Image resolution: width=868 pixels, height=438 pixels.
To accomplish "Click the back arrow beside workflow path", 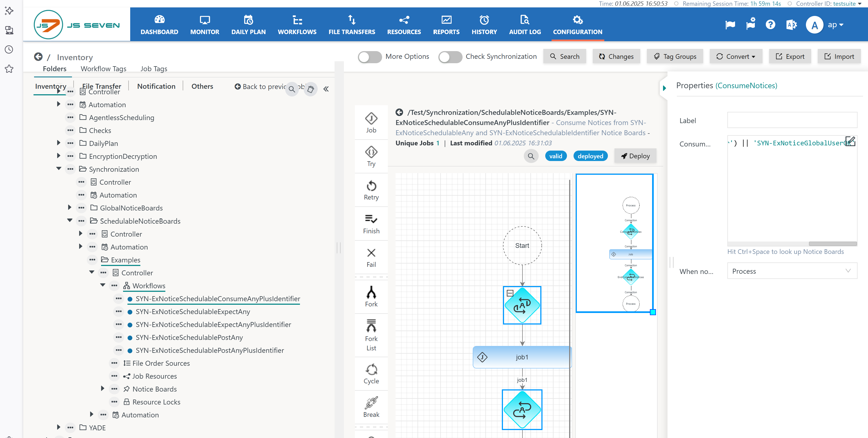I will [x=399, y=112].
